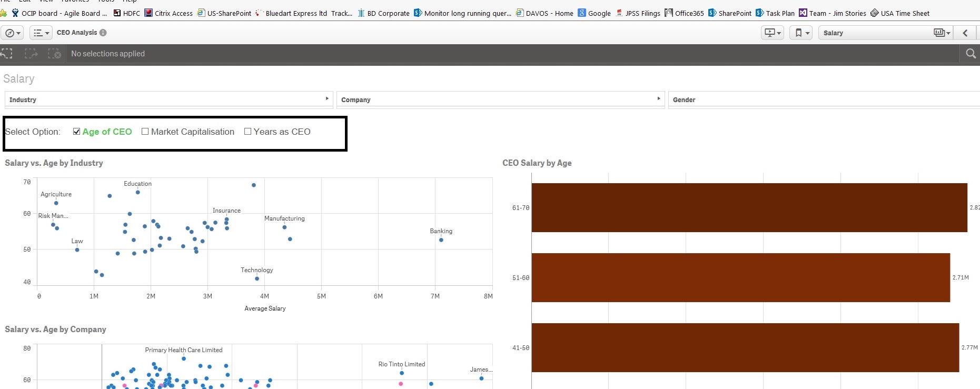Open the selections search magnifier
The image size is (980, 389).
pyautogui.click(x=971, y=54)
